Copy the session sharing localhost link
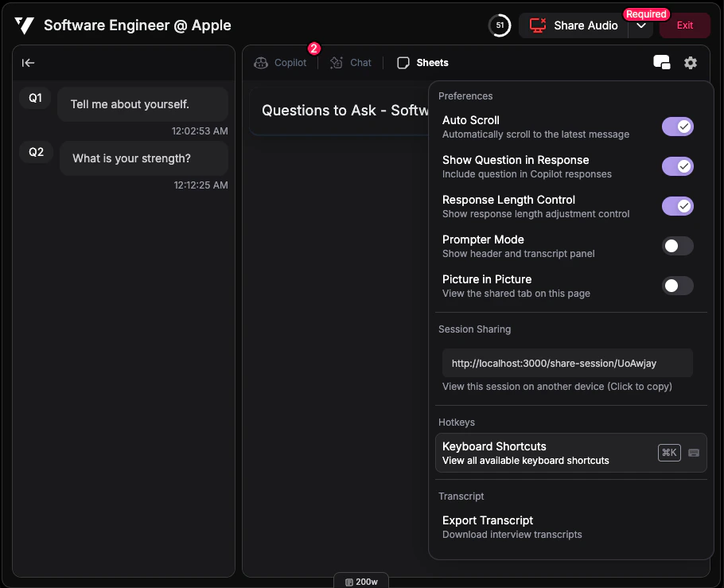The width and height of the screenshot is (724, 588). pyautogui.click(x=567, y=363)
